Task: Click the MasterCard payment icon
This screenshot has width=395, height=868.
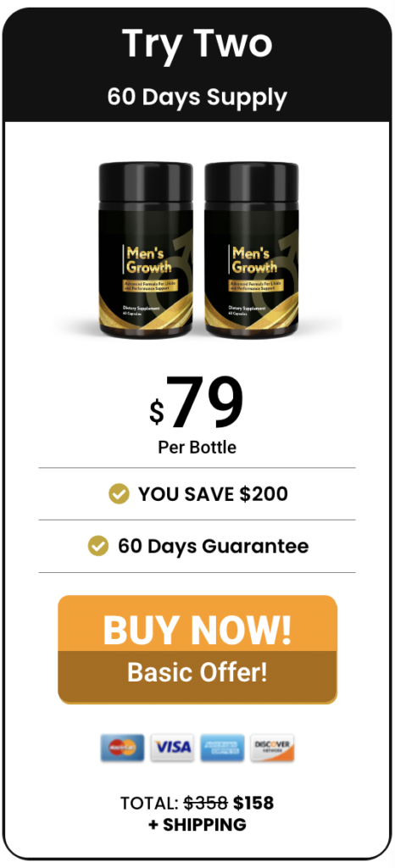Action: click(x=122, y=748)
